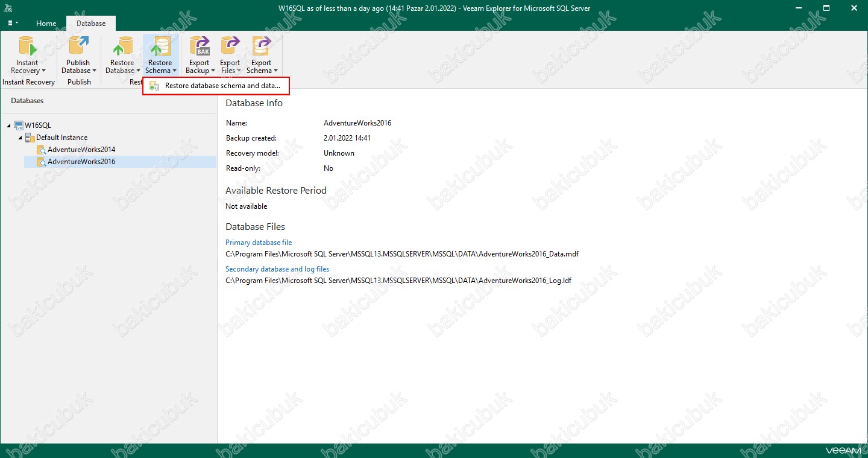
Task: Click the Export Backup BAK icon
Action: (x=199, y=47)
